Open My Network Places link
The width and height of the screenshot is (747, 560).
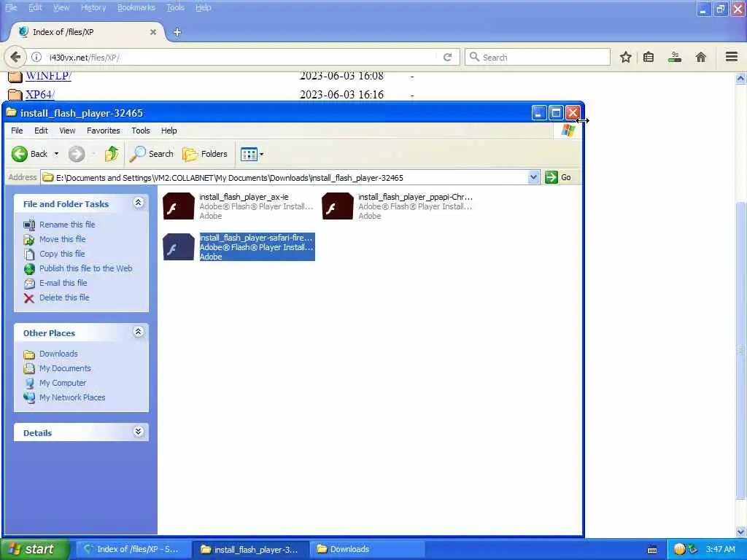point(72,397)
